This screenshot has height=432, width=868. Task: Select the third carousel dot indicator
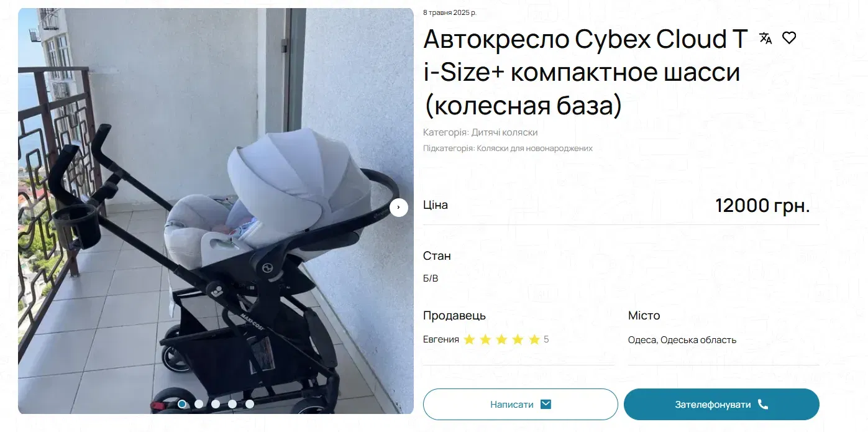(216, 404)
